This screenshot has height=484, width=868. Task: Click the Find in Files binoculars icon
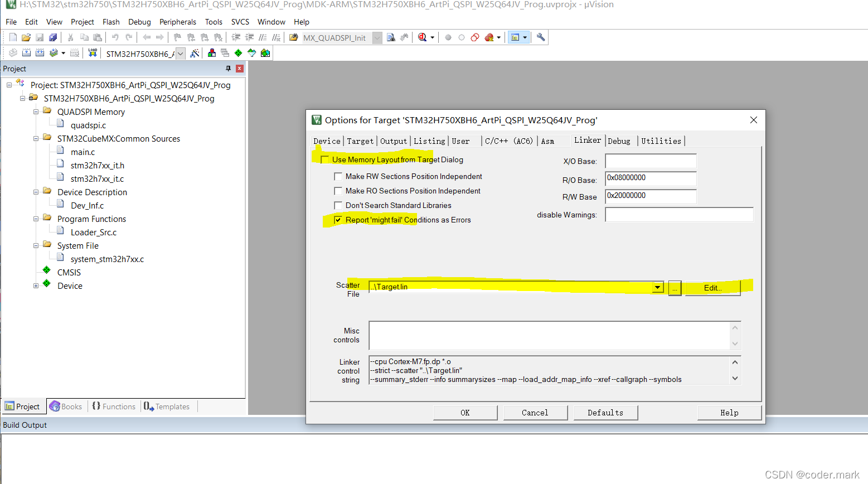click(294, 37)
